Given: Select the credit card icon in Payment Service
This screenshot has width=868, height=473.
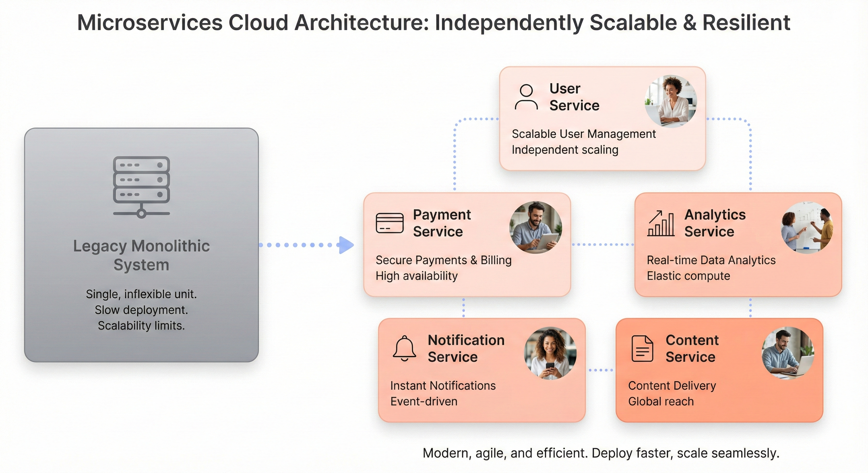Looking at the screenshot, I should (390, 223).
